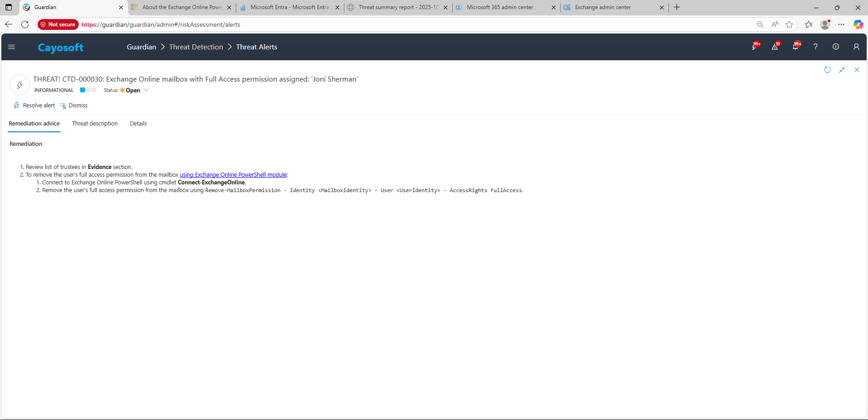Image resolution: width=868 pixels, height=420 pixels.
Task: Open the bell notifications icon in header
Action: (796, 47)
